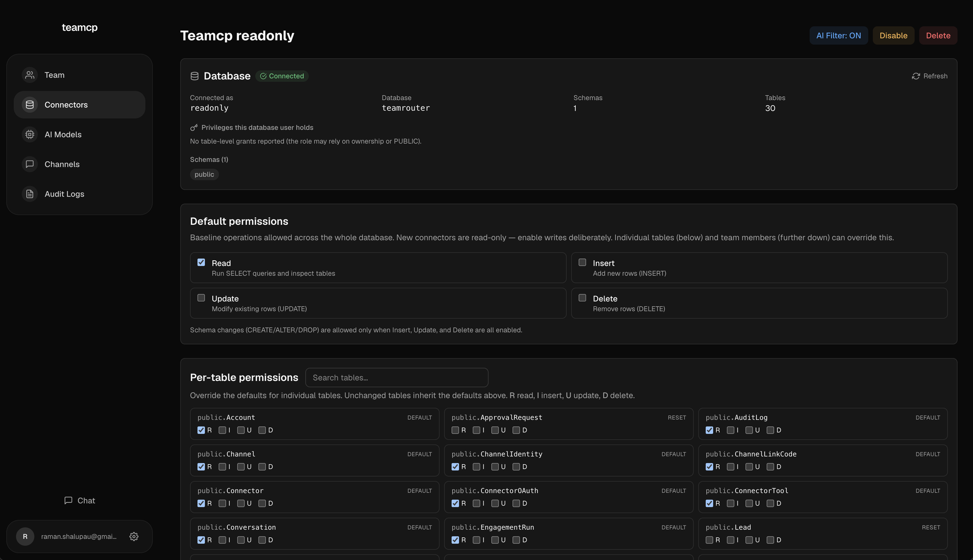Check I checkbox for public.ChannelIdentity
The width and height of the screenshot is (973, 560).
click(477, 467)
